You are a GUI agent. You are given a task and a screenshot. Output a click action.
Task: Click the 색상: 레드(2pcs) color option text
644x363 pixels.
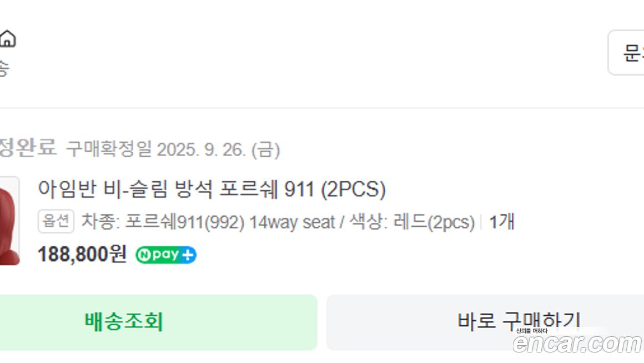(x=412, y=222)
